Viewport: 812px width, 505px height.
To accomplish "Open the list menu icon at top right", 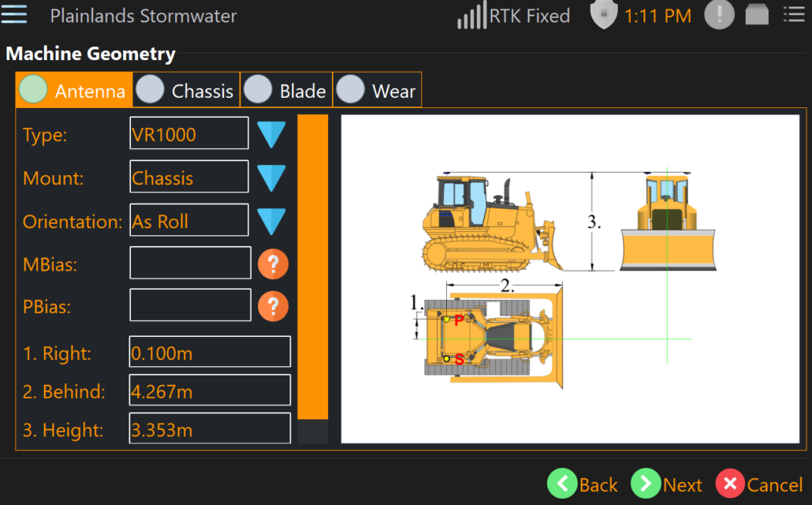I will (x=793, y=15).
